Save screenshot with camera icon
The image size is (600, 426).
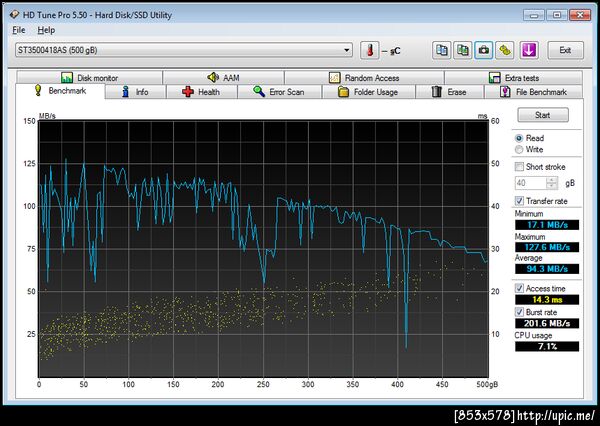click(x=484, y=50)
